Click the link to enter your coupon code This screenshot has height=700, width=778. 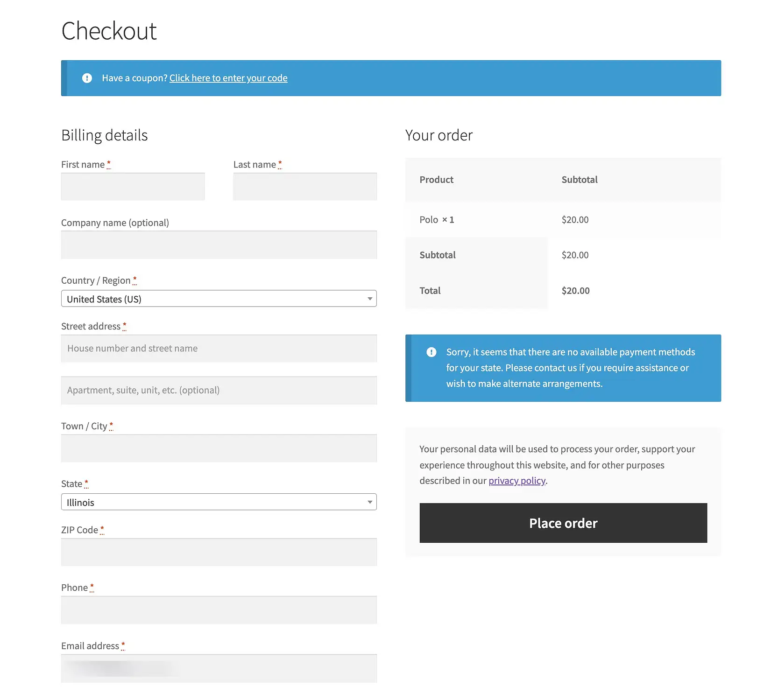(x=228, y=78)
